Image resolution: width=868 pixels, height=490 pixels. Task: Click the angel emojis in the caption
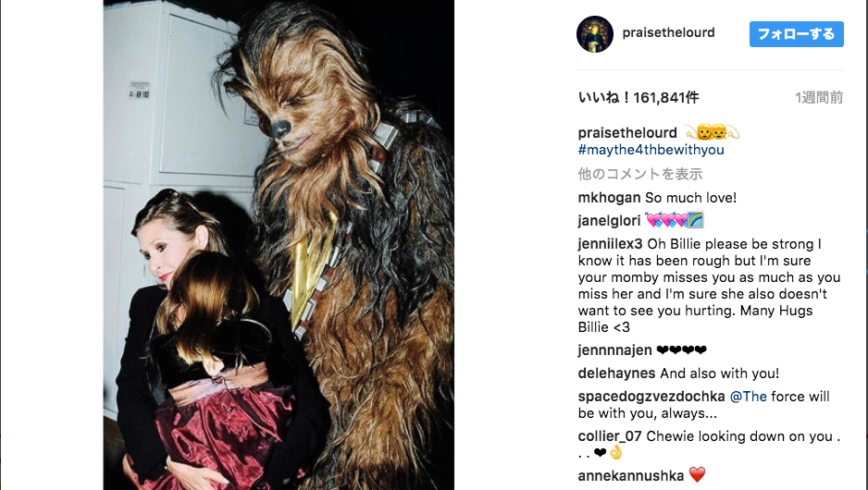[712, 132]
